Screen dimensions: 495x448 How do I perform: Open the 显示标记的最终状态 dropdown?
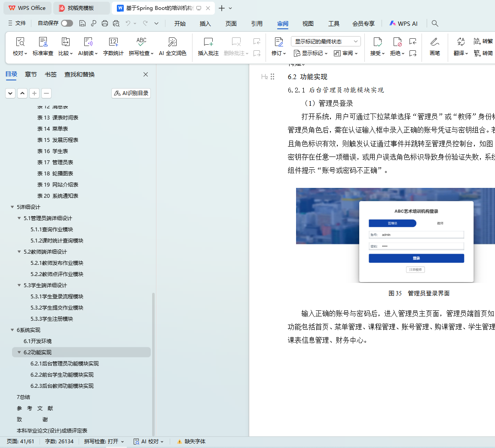pos(326,41)
